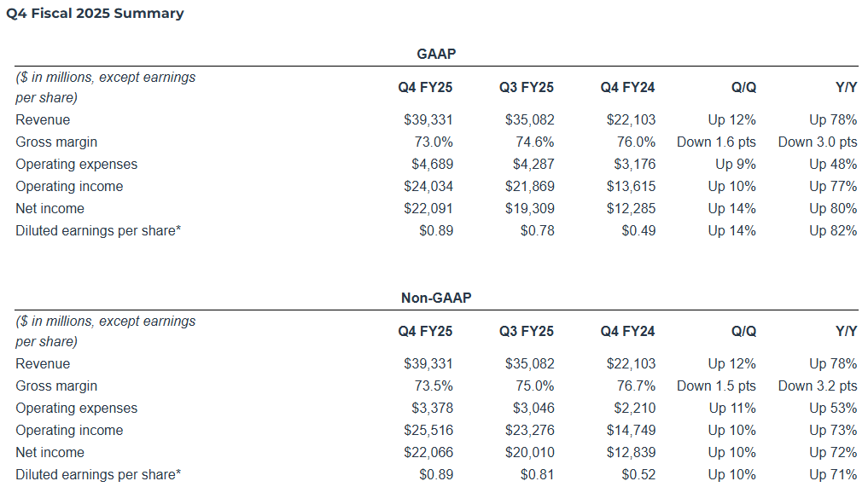Click the Down 1.6 pts cell
The height and width of the screenshot is (487, 868).
pyautogui.click(x=716, y=142)
